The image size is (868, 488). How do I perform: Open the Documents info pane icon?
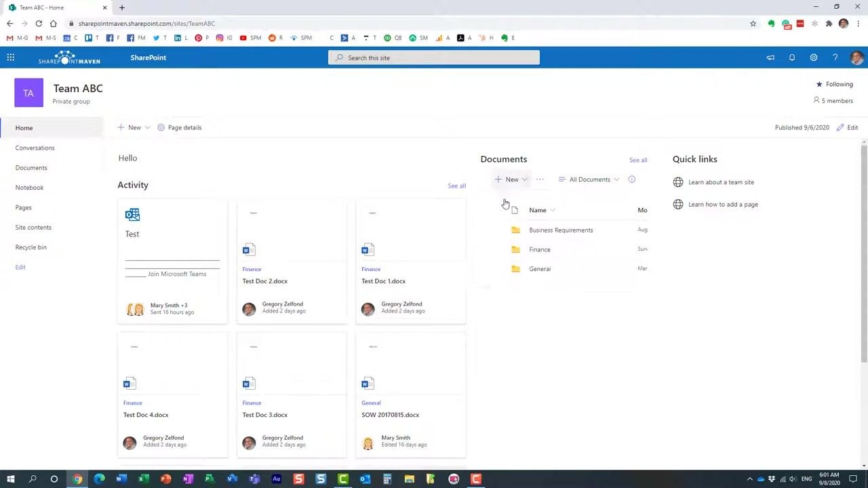pyautogui.click(x=631, y=180)
